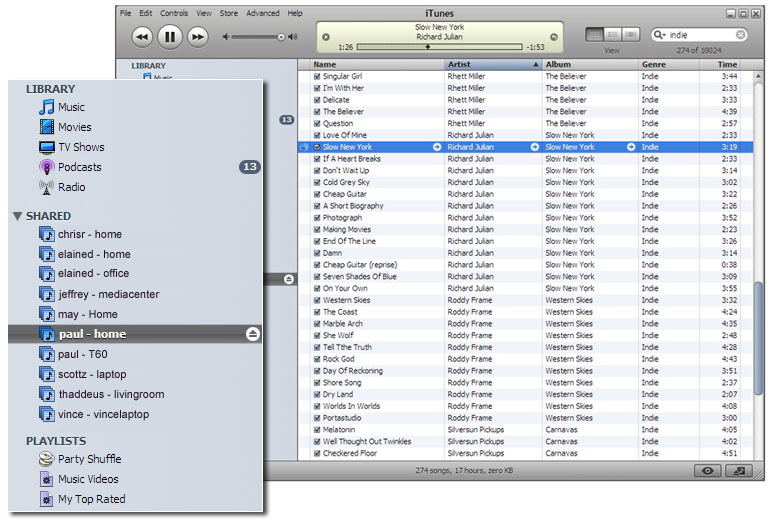Select the If A Heart Breaks song row

point(525,159)
